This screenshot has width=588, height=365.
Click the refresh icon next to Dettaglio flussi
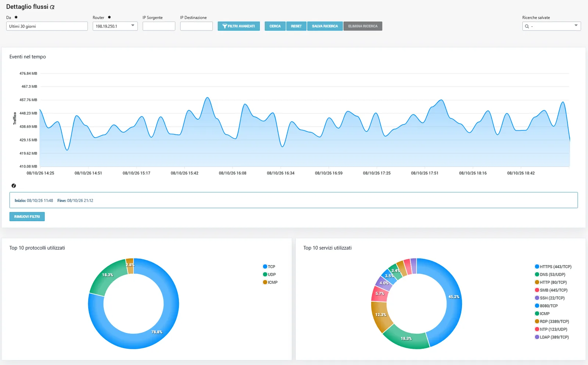tap(52, 7)
